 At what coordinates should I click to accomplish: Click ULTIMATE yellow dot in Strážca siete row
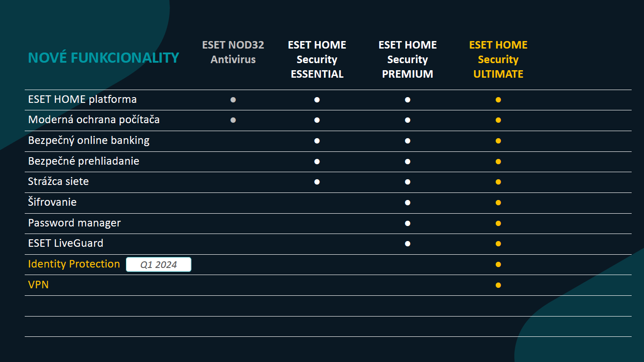498,182
